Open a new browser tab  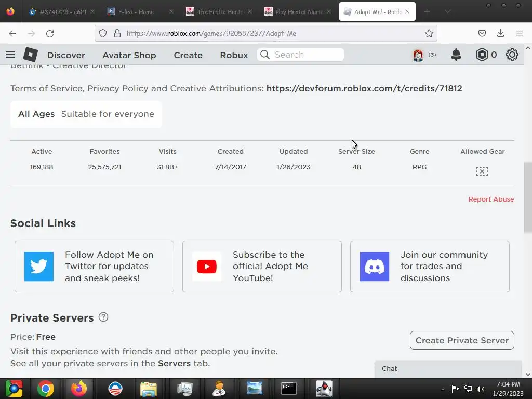(x=427, y=12)
